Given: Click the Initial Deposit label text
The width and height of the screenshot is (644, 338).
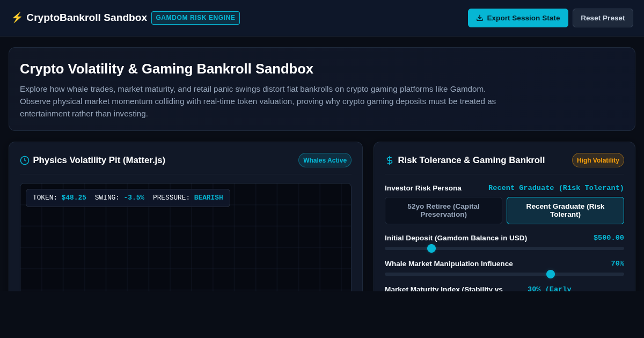Looking at the screenshot, I should 456,238.
